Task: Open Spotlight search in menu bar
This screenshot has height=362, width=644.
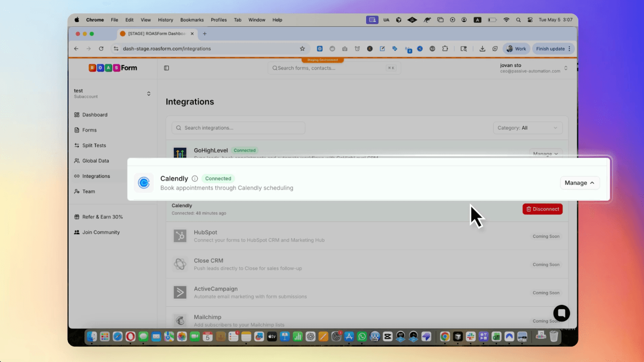Action: [x=518, y=20]
